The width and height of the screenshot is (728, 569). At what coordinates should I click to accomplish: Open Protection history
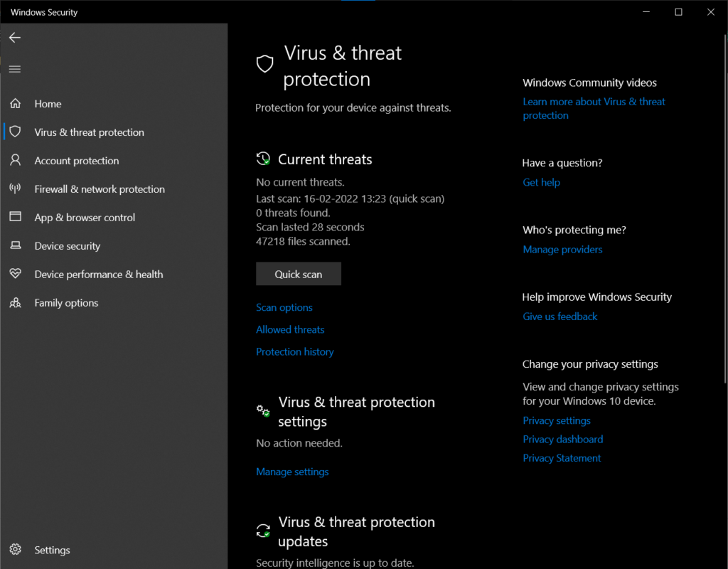[x=295, y=352]
